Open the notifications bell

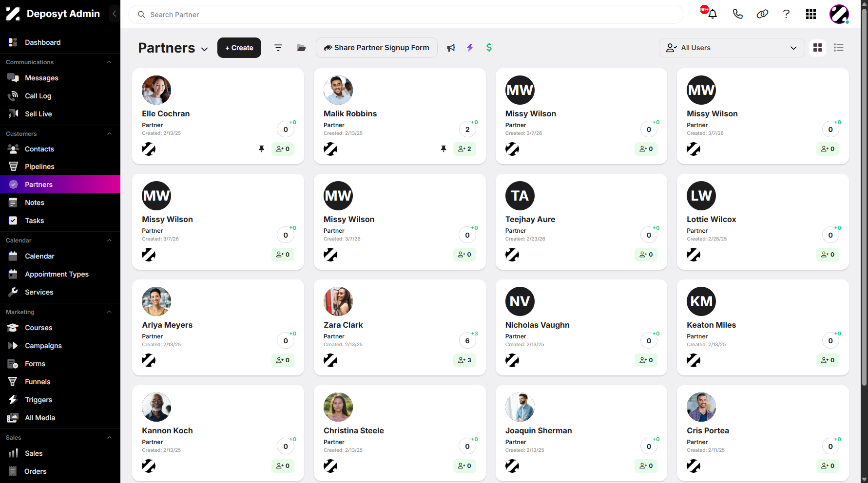click(712, 14)
